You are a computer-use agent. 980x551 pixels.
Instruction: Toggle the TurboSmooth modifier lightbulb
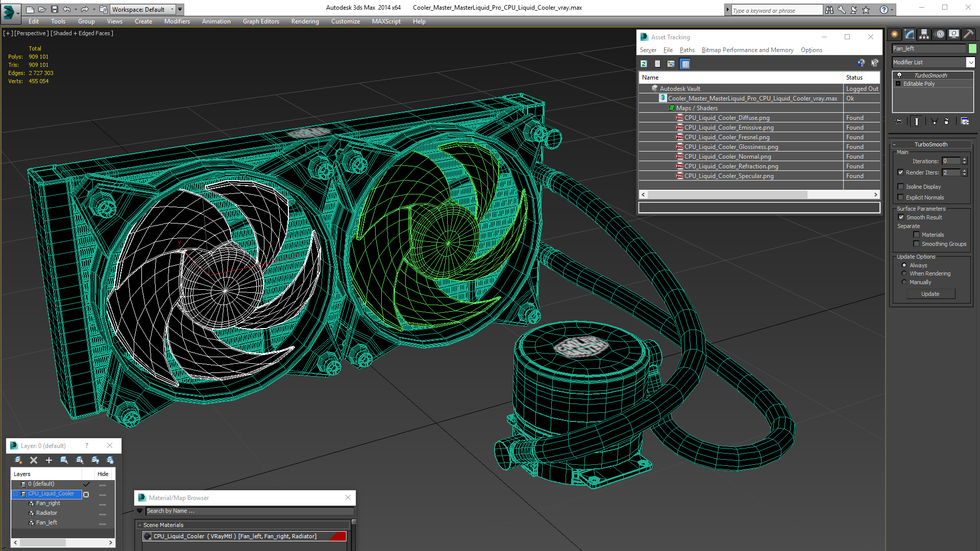coord(899,75)
